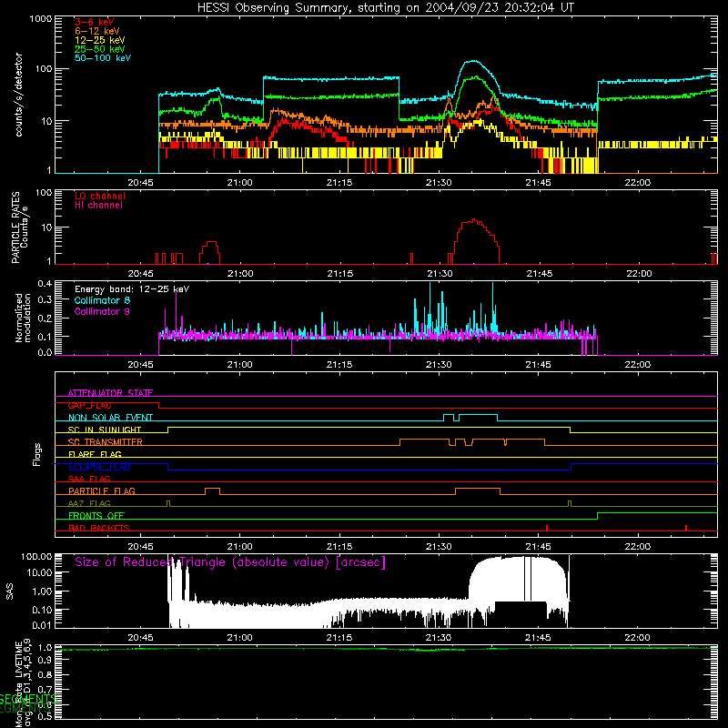Click the 'ECLIPSE_FLAG' flag label
Viewport: 728px width, 728px height.
99,467
